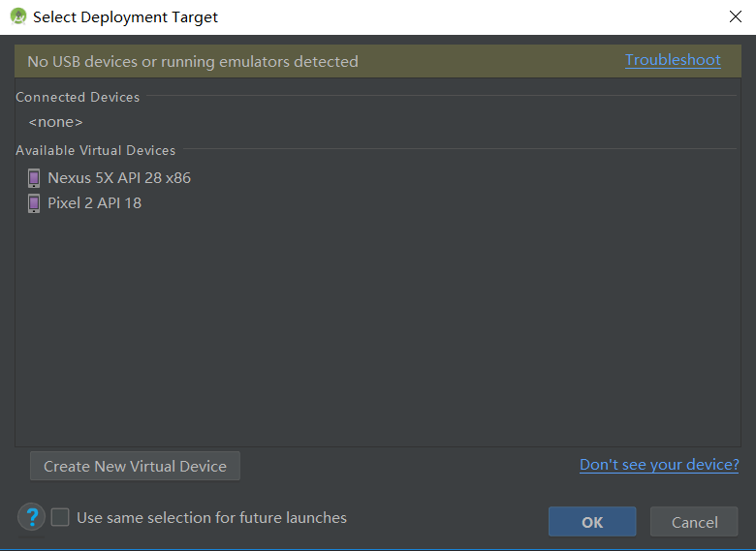Open the Troubleshoot link
The image size is (756, 551).
pos(673,60)
